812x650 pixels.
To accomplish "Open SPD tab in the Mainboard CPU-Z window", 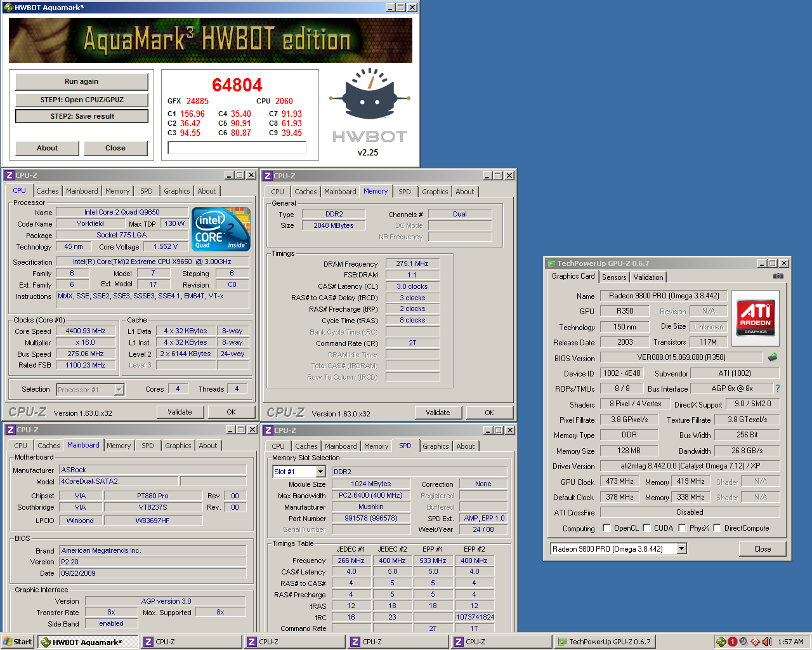I will click(x=148, y=446).
